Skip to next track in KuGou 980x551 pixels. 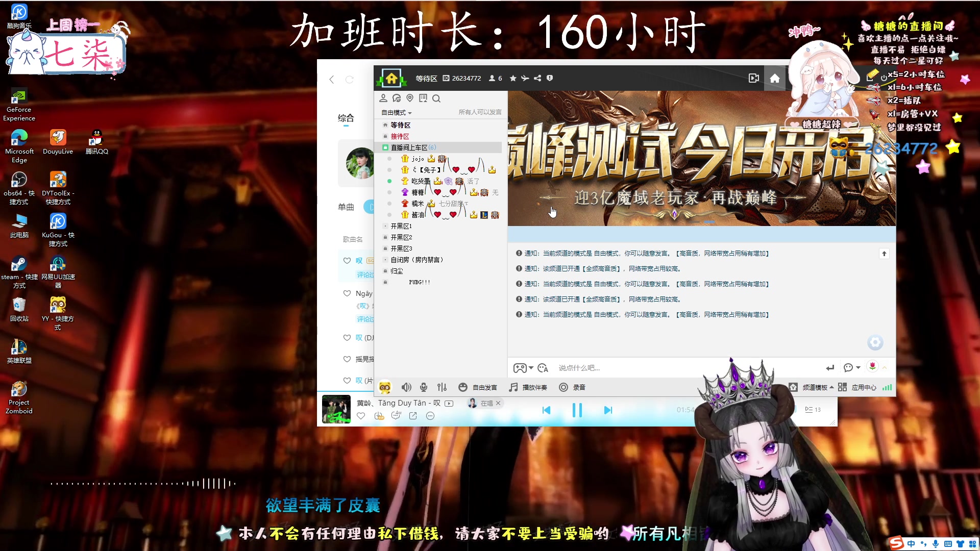[608, 410]
